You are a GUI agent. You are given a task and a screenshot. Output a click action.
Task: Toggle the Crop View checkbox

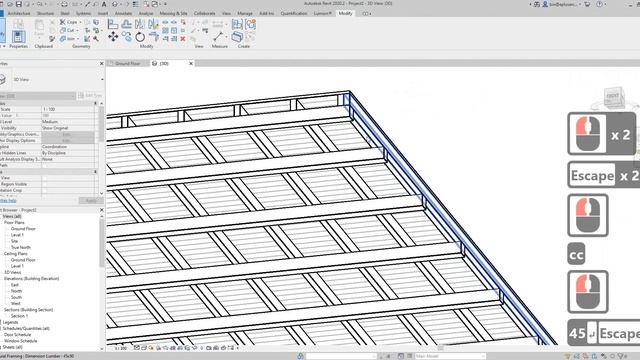pos(44,178)
